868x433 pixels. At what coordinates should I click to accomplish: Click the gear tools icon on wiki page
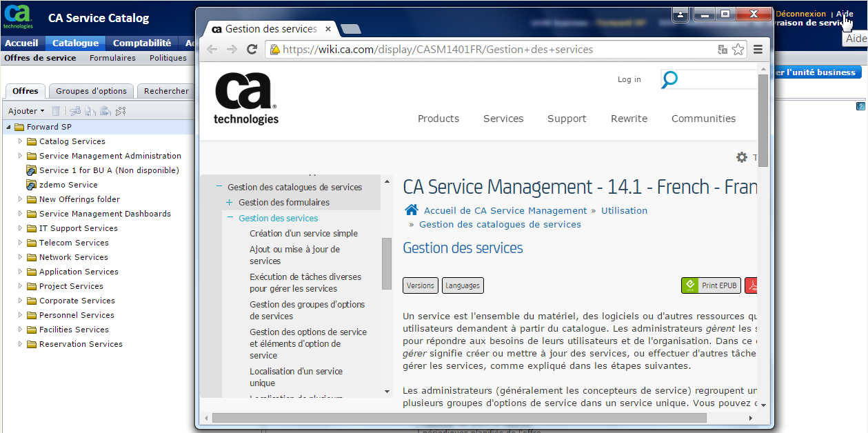pyautogui.click(x=742, y=157)
